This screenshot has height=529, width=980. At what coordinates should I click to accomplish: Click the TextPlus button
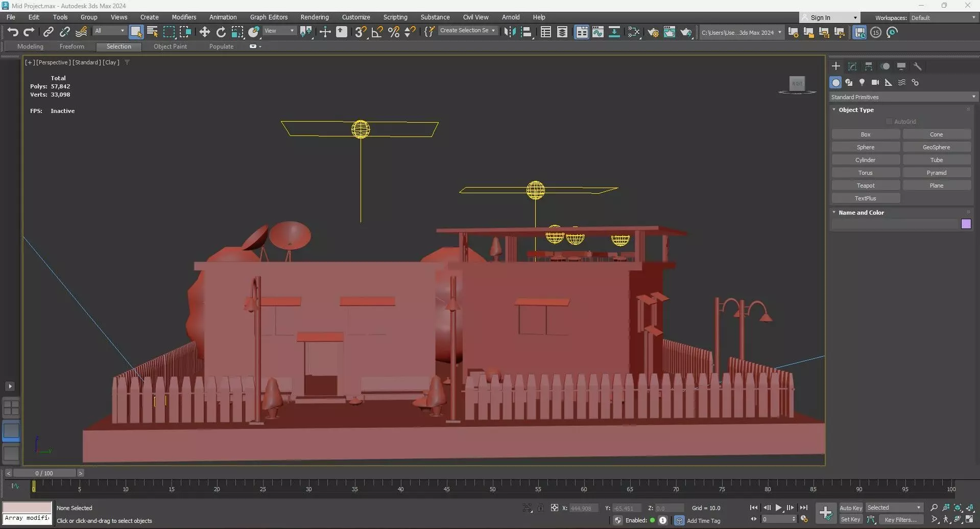click(x=866, y=198)
